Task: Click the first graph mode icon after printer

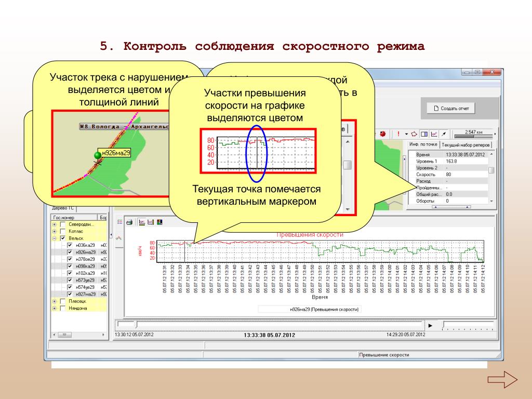Action: pyautogui.click(x=142, y=222)
